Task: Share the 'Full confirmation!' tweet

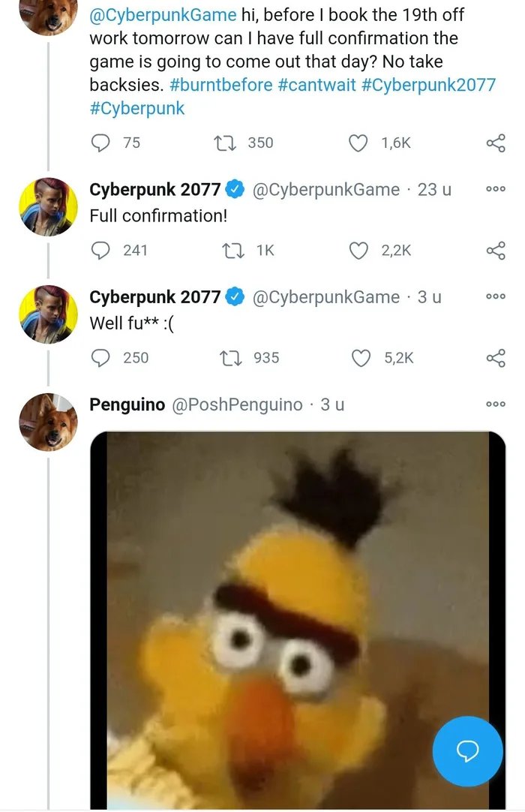Action: [496, 250]
